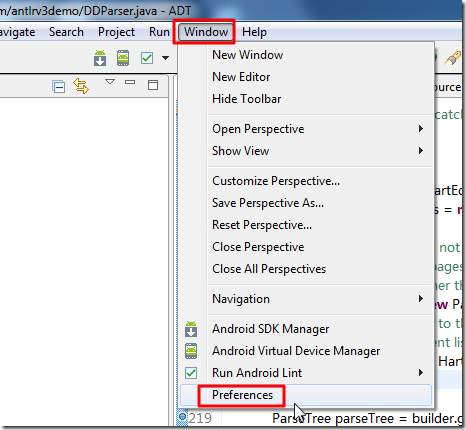466x430 pixels.
Task: Toggle Link with Editor in the left view
Action: pyautogui.click(x=81, y=86)
